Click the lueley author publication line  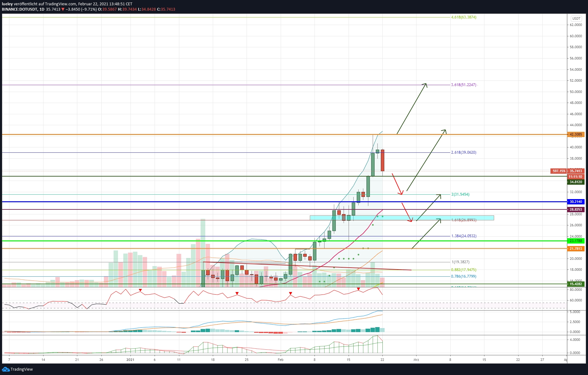pyautogui.click(x=67, y=4)
